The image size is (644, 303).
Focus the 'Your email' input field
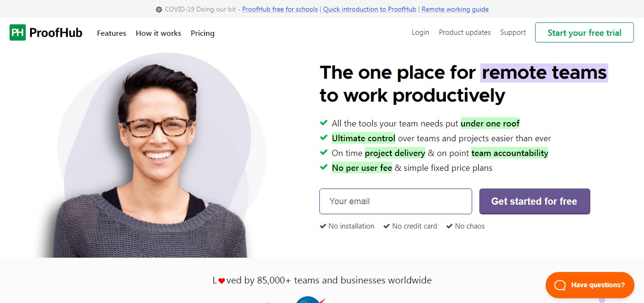pos(395,201)
